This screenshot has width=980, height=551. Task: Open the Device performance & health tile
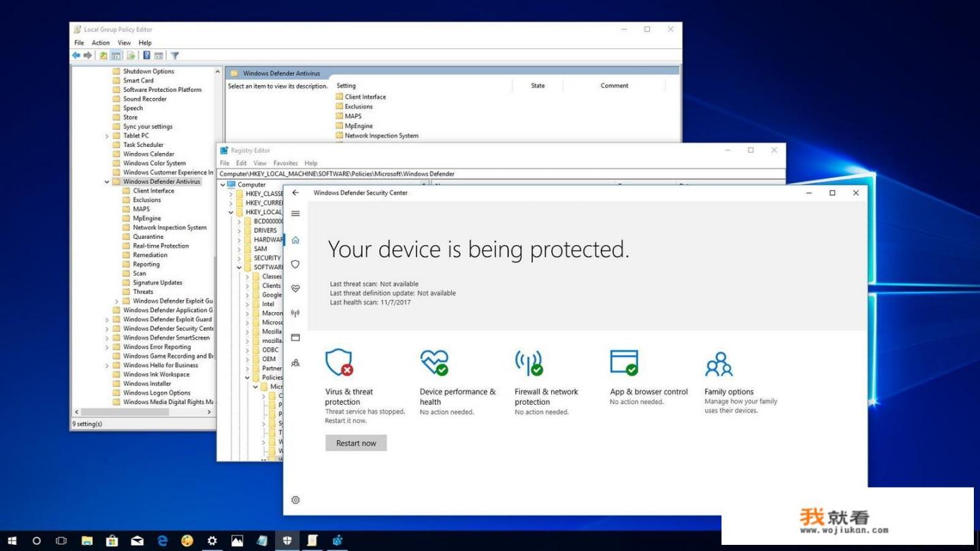(x=458, y=382)
